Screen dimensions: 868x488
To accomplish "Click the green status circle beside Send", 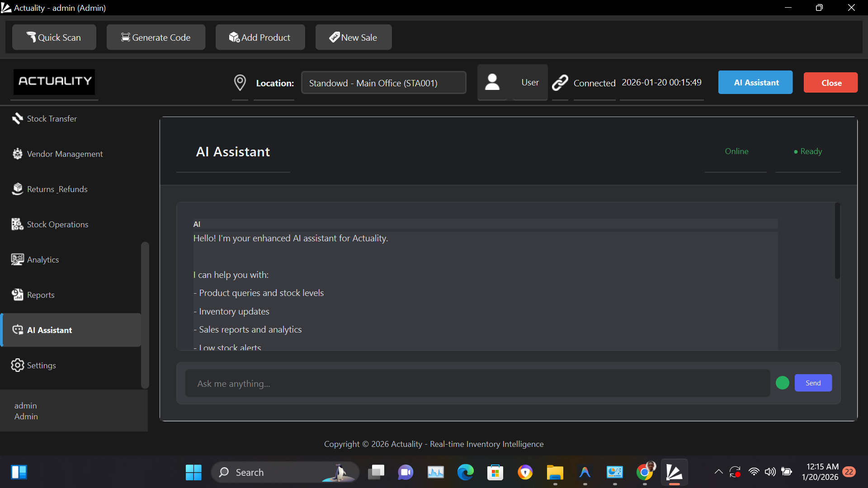I will coord(782,383).
